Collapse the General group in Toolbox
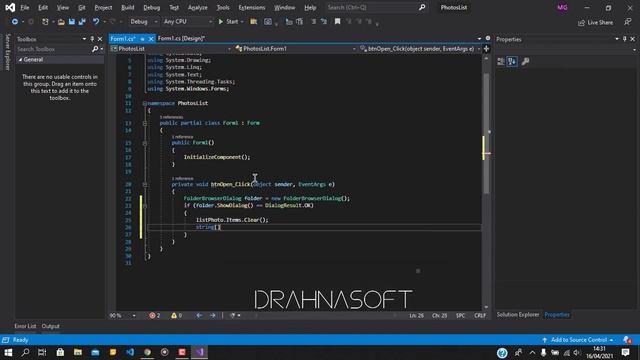 pos(20,60)
